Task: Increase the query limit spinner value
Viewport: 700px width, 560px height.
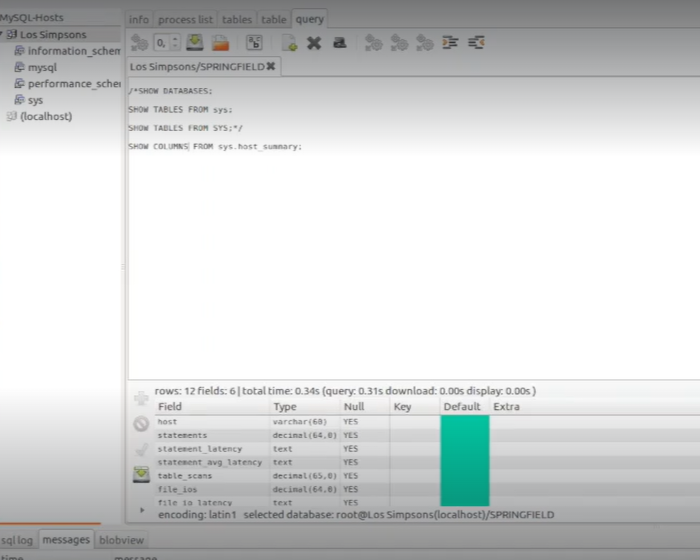Action: click(x=175, y=39)
